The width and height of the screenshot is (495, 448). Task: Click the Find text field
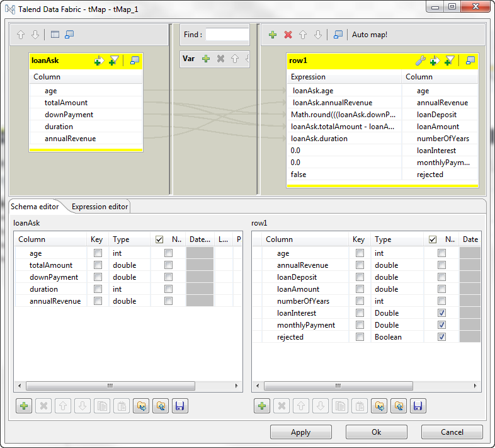click(x=227, y=35)
